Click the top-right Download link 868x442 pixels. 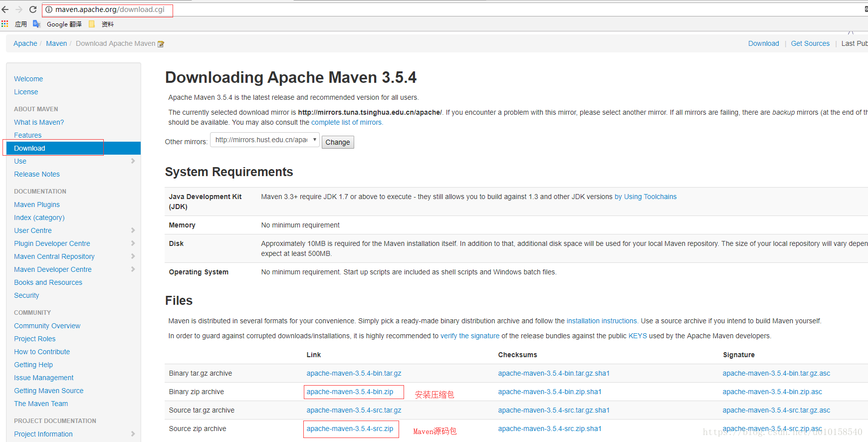click(x=764, y=43)
